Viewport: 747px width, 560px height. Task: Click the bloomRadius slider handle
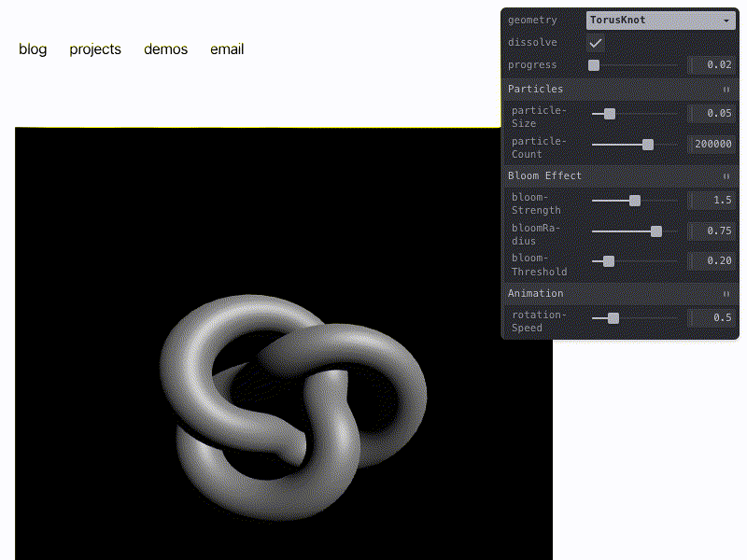(x=656, y=231)
